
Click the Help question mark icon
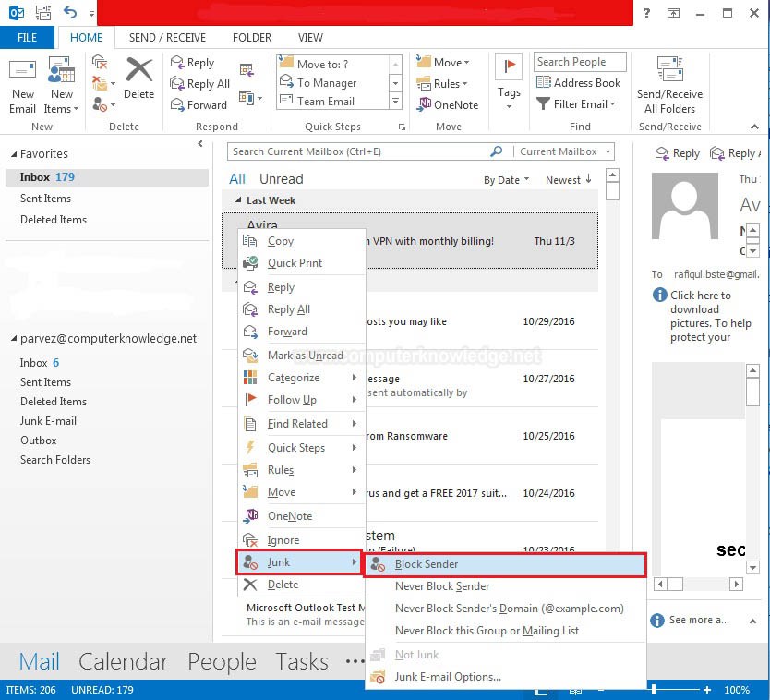646,13
